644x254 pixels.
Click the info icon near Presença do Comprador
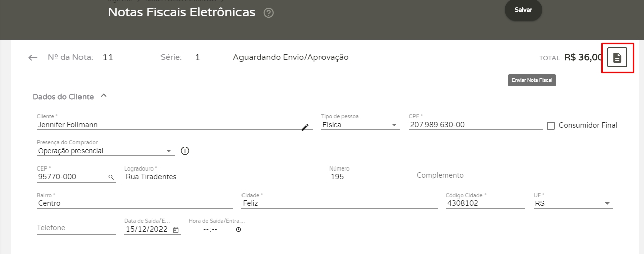click(x=185, y=151)
